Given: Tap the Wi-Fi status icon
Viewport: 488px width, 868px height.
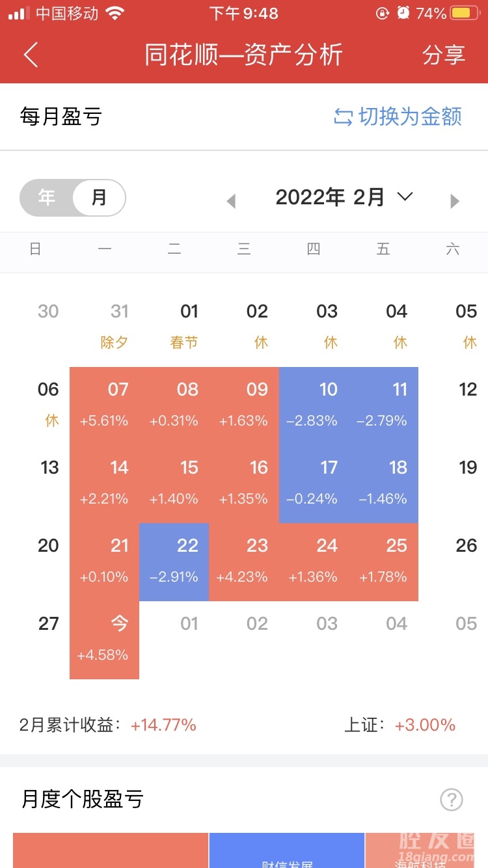Looking at the screenshot, I should (115, 13).
